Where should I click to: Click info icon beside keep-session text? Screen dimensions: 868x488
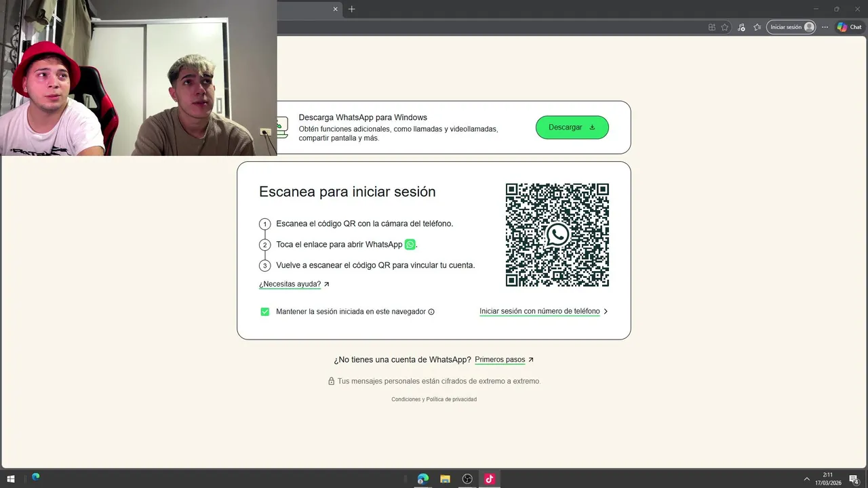tap(431, 312)
